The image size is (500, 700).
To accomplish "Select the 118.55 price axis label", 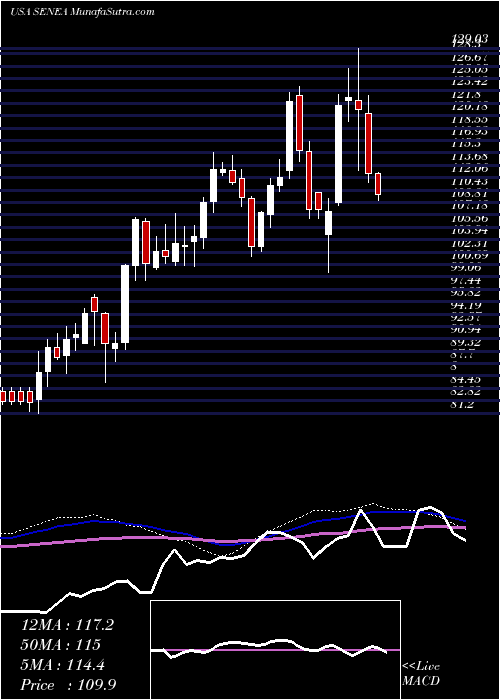I will [469, 120].
